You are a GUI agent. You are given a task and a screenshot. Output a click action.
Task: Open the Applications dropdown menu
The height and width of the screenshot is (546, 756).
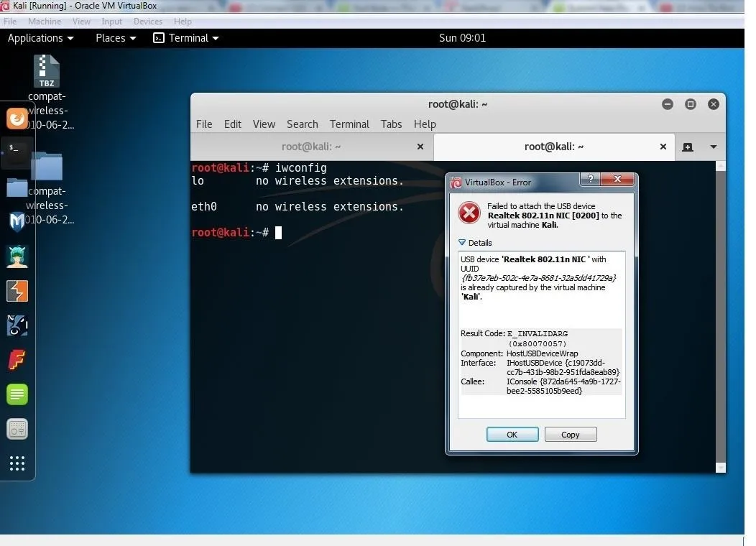(x=40, y=38)
